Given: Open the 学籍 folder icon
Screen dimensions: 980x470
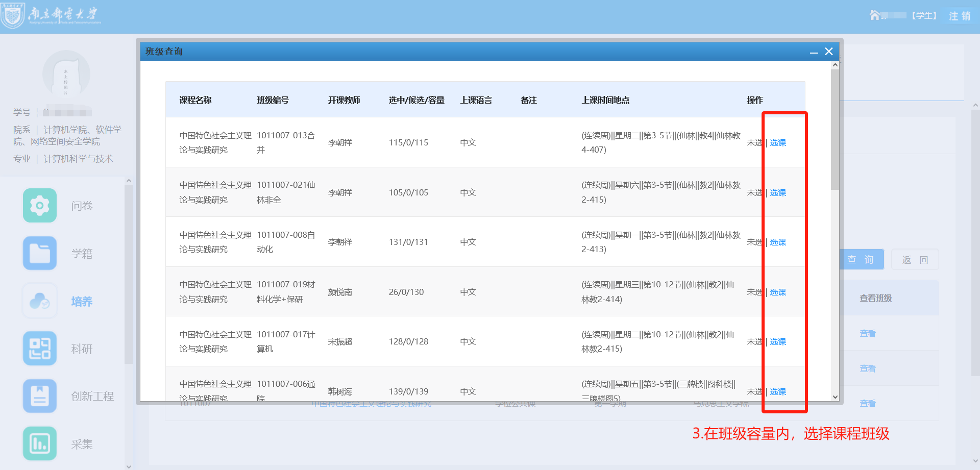Looking at the screenshot, I should (40, 253).
